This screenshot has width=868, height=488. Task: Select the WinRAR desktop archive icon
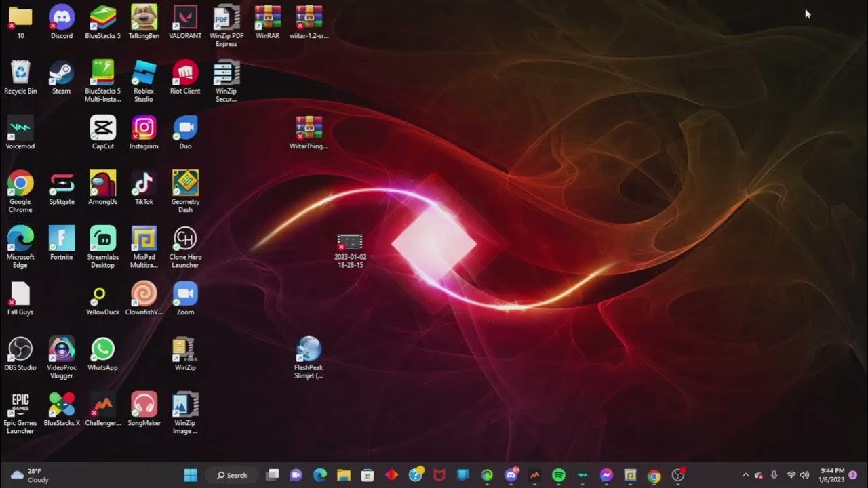click(x=268, y=22)
